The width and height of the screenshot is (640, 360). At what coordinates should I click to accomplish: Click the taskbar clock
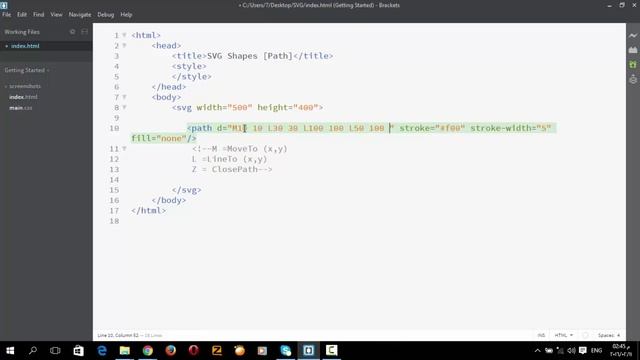coord(620,351)
